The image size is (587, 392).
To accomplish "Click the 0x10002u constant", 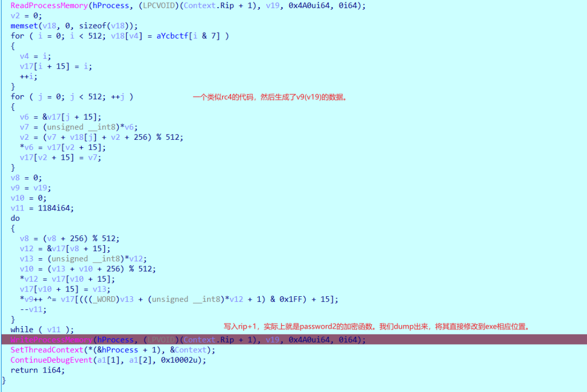I will pyautogui.click(x=179, y=360).
